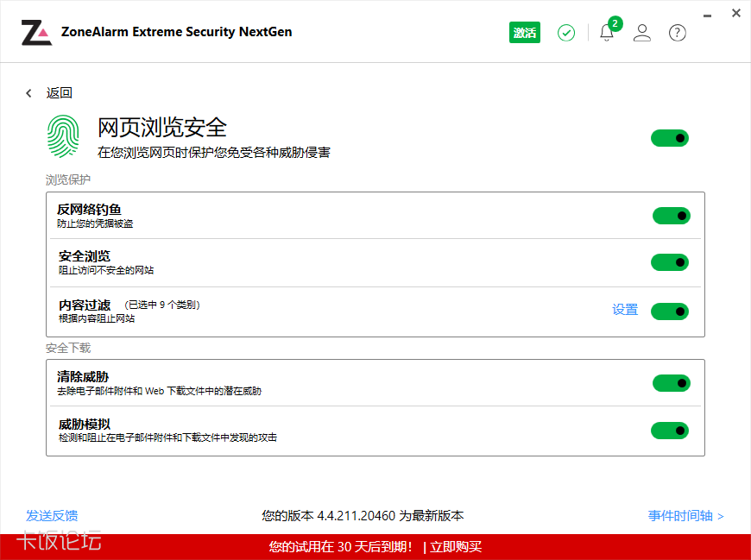
Task: Click the 返回 text label
Action: pos(60,93)
